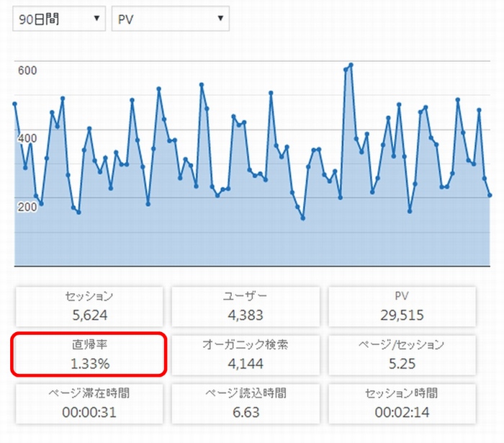504x443 pixels.
Task: Open the PV metric dropdown
Action: (171, 19)
